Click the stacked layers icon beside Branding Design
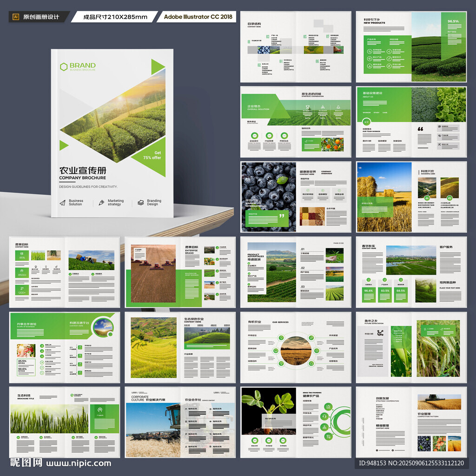 [140, 203]
